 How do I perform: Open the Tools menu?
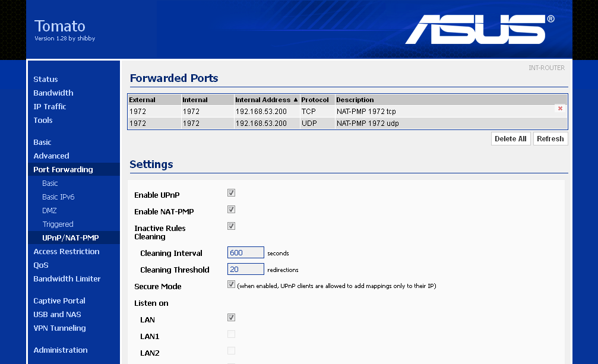coord(43,121)
